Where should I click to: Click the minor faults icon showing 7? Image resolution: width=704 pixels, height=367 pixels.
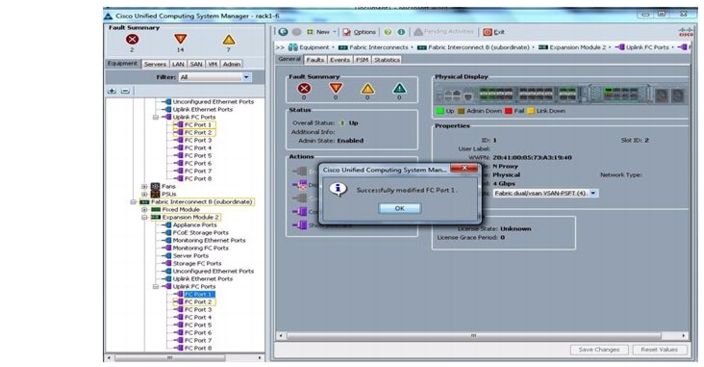(x=229, y=40)
